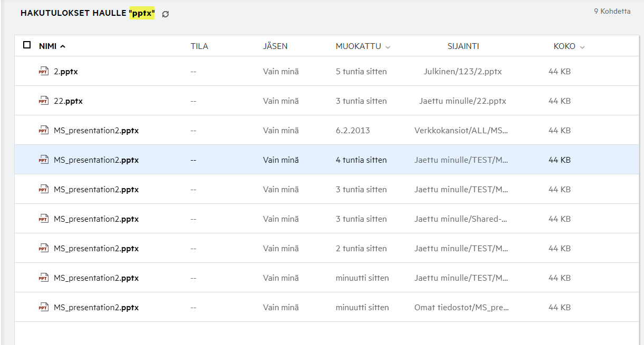Click the JÄSEN column header
The height and width of the screenshot is (345, 644).
(275, 46)
